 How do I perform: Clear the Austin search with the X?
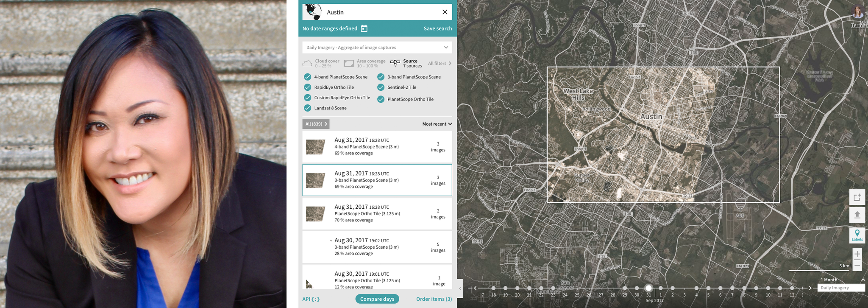tap(445, 12)
